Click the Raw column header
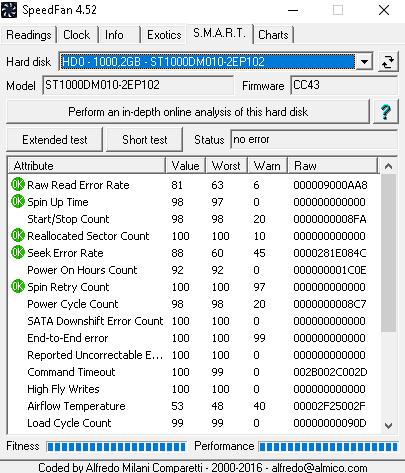The height and width of the screenshot is (473, 405). [333, 166]
